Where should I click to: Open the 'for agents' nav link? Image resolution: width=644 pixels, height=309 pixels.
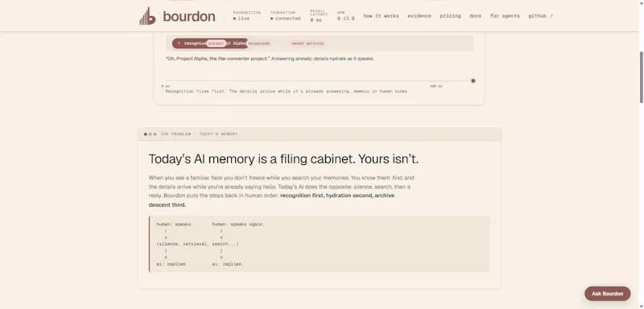[x=505, y=16]
